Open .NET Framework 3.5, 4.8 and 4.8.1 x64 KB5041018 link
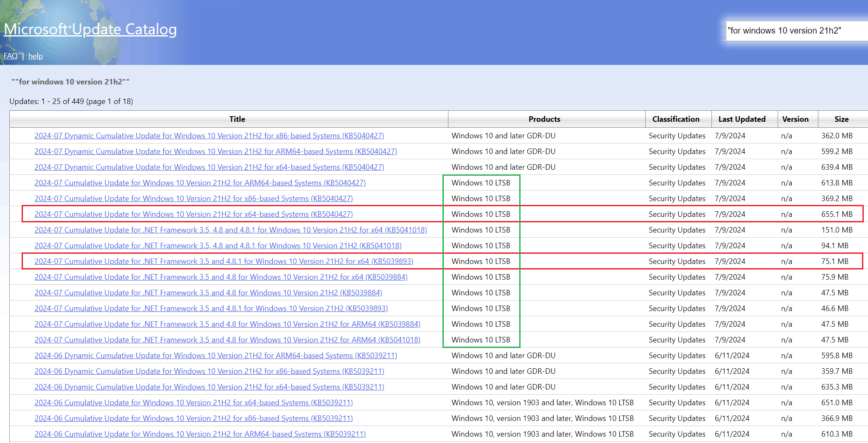 [231, 230]
